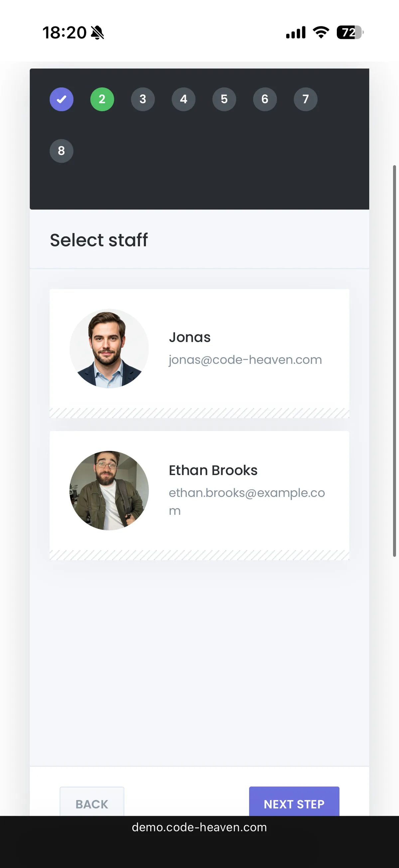Choose Jonas's profile photo

click(x=109, y=348)
